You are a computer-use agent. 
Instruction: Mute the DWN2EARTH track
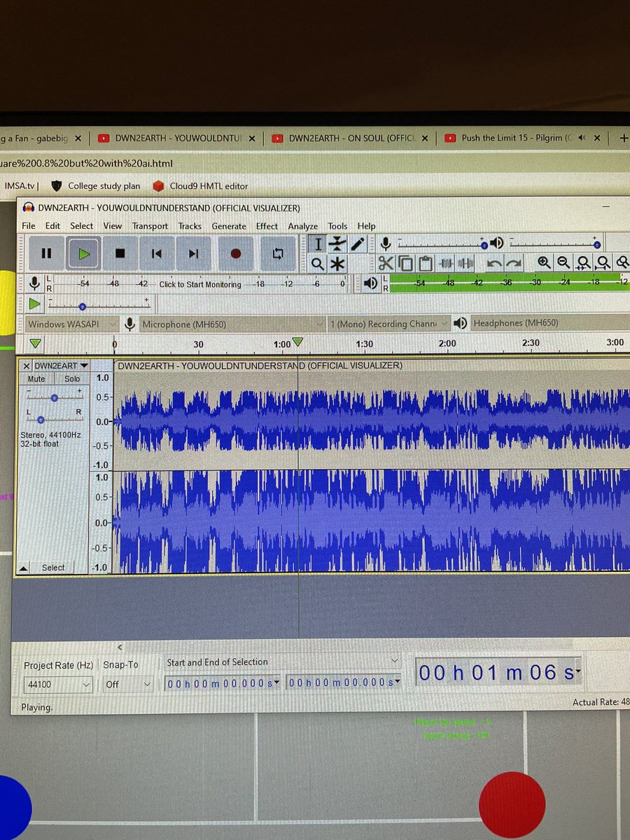click(x=37, y=379)
